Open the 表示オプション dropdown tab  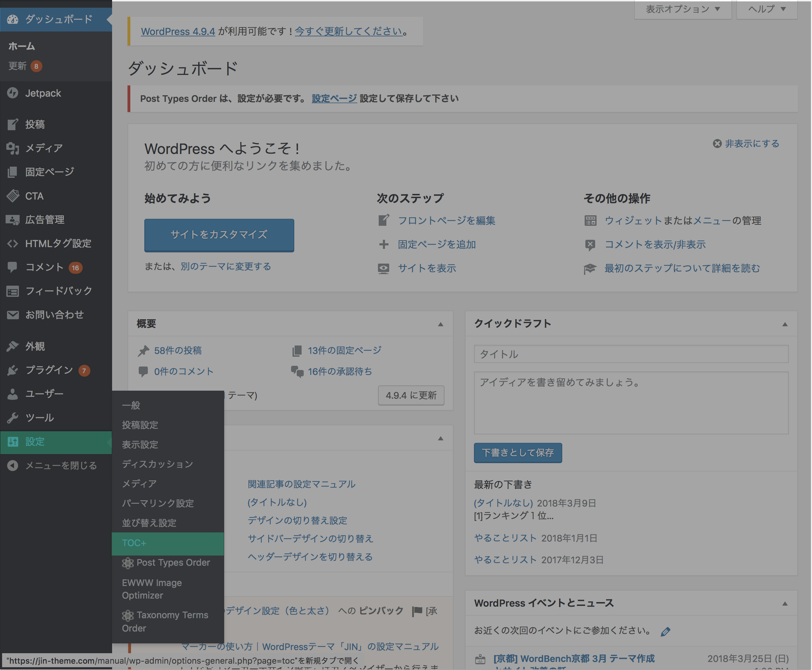coord(683,9)
